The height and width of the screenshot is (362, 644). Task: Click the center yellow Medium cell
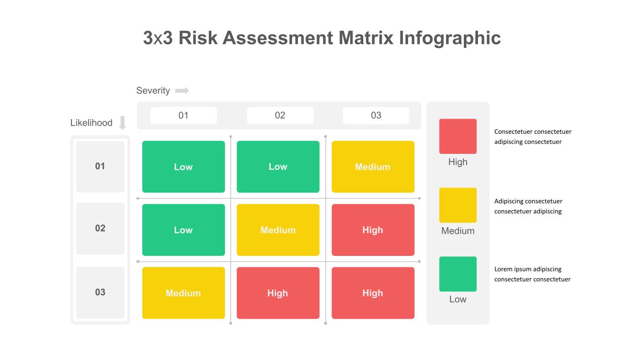click(278, 230)
